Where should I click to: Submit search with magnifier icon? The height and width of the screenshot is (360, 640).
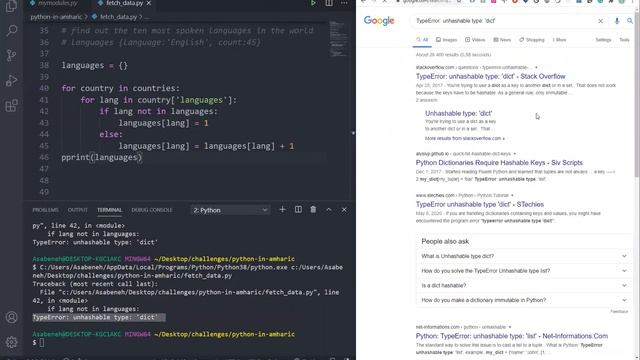[630, 21]
